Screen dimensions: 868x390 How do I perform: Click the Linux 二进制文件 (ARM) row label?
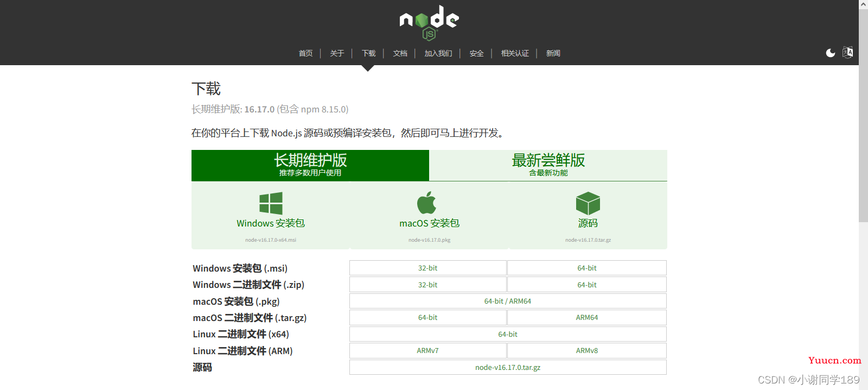(x=242, y=351)
